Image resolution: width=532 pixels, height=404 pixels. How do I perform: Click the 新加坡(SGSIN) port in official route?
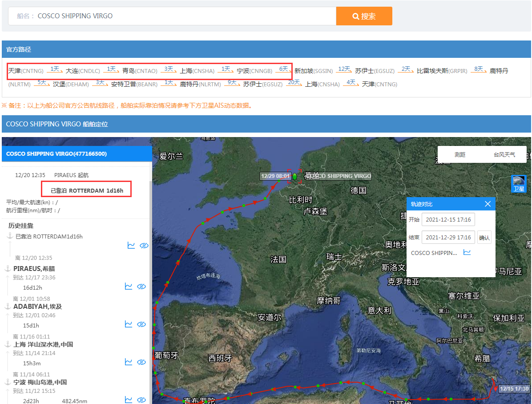click(314, 71)
